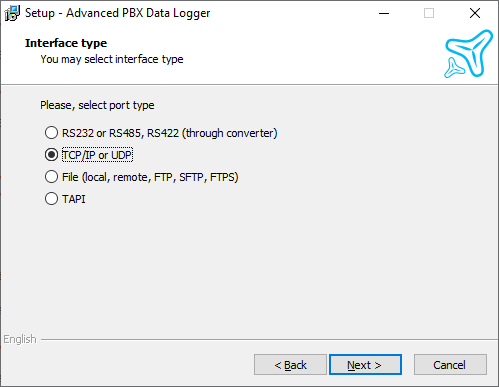Cancel the installation

(450, 365)
